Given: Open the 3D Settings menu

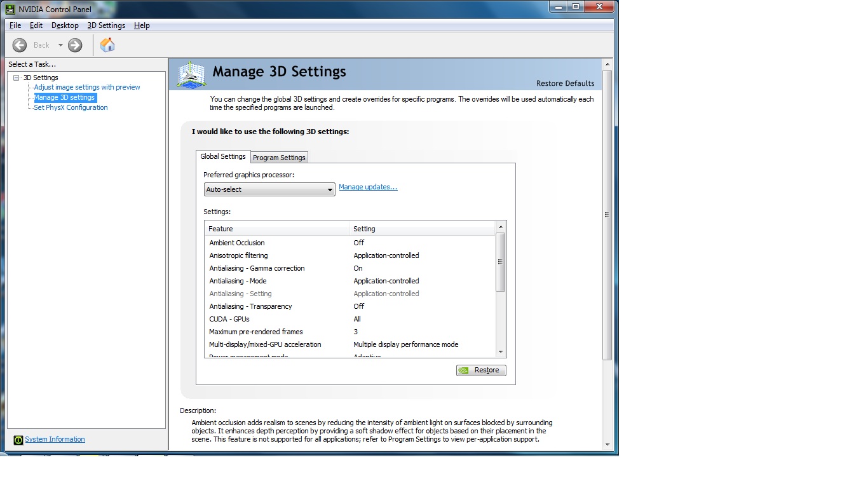Looking at the screenshot, I should [x=106, y=25].
